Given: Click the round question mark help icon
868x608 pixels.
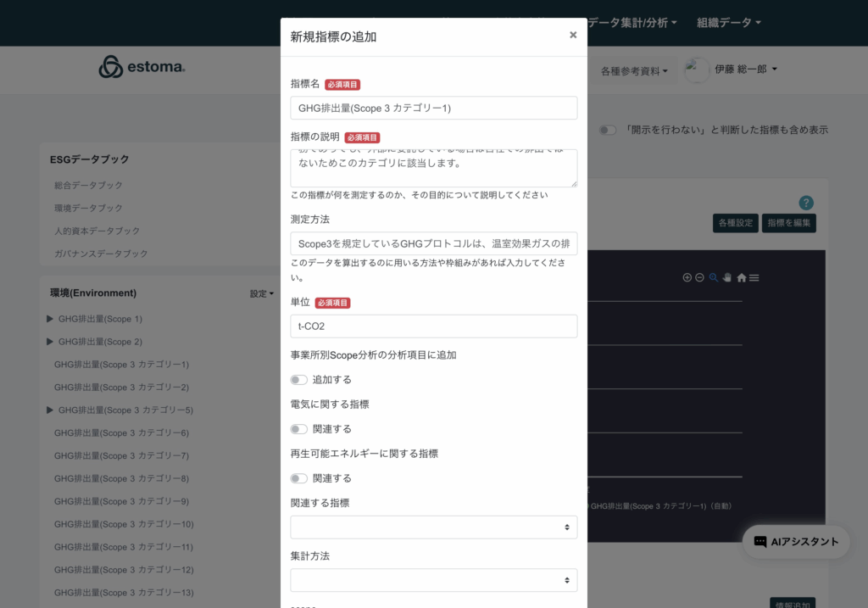Looking at the screenshot, I should [806, 203].
